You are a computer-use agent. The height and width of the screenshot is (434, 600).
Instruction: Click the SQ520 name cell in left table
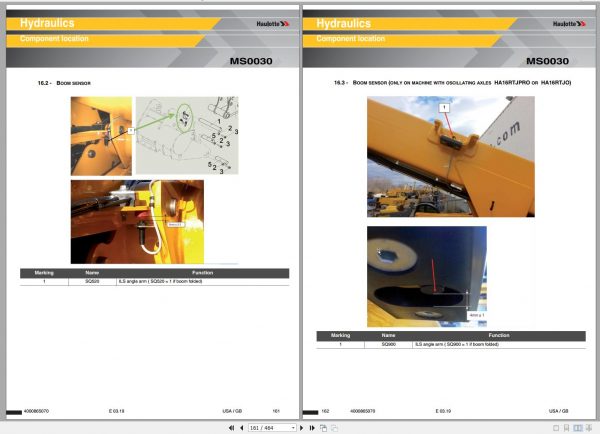tap(92, 281)
